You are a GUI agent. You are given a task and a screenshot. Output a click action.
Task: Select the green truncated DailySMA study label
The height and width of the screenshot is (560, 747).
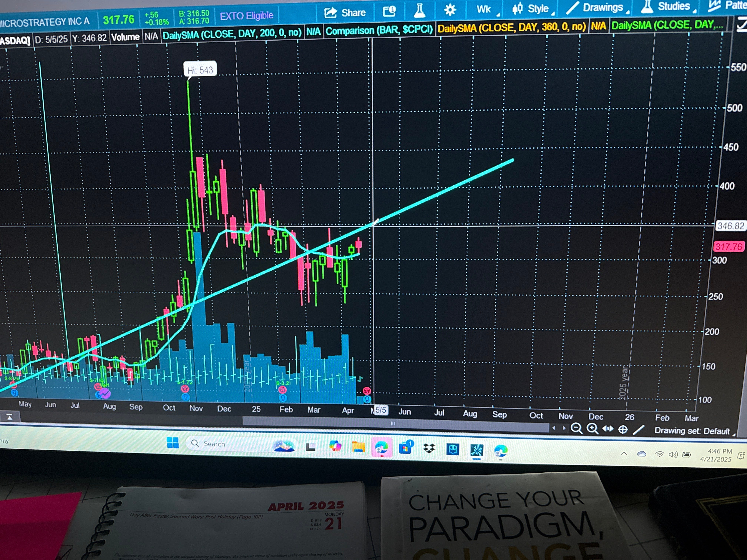pyautogui.click(x=668, y=25)
